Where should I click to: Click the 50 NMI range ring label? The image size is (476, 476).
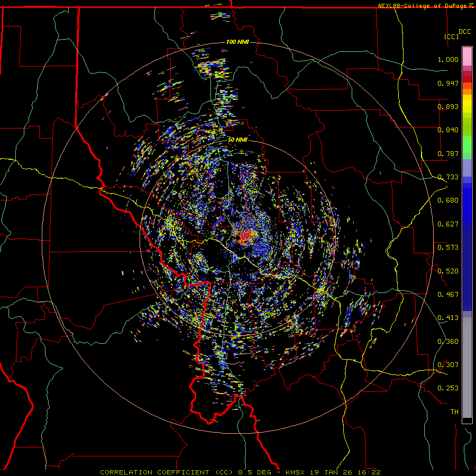(237, 140)
